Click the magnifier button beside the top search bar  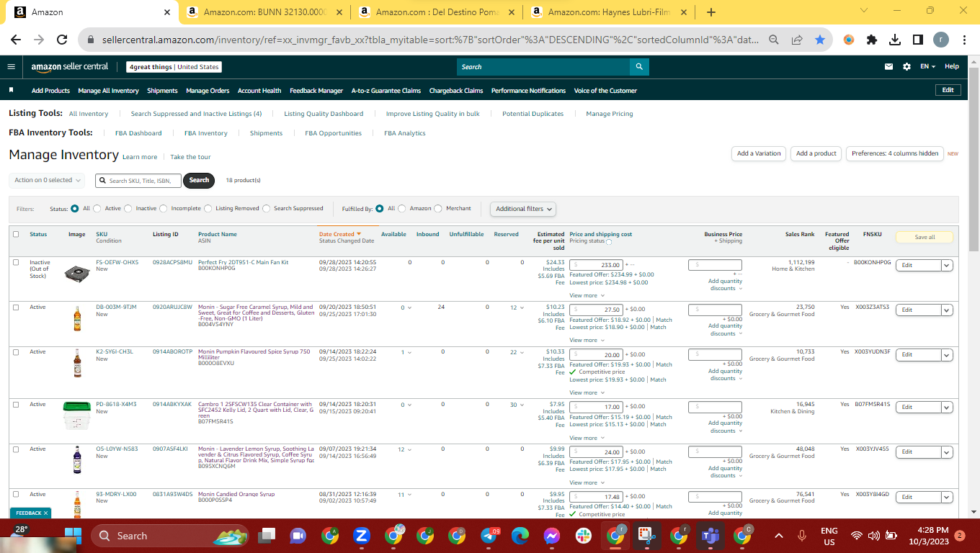(639, 67)
